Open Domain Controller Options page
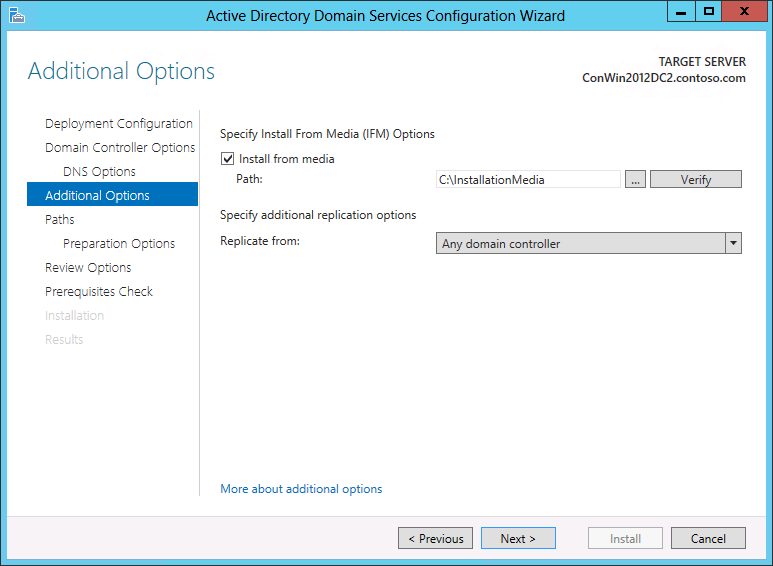Image resolution: width=773 pixels, height=566 pixels. coord(120,147)
